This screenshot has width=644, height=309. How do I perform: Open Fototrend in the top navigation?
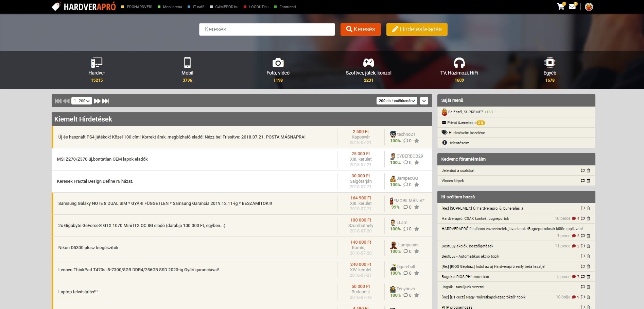[x=288, y=7]
